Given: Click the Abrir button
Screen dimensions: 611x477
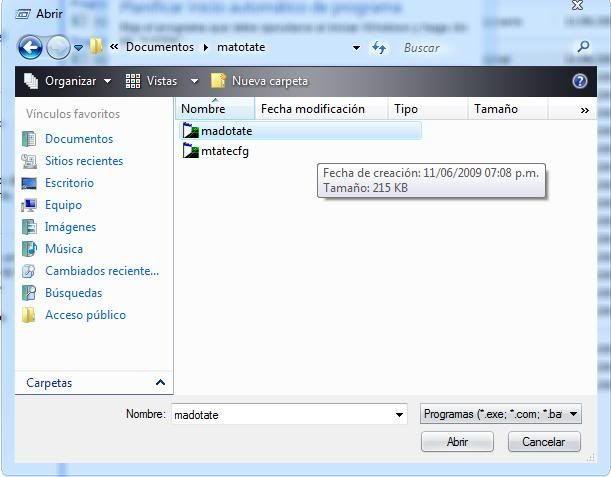Looking at the screenshot, I should [x=457, y=442].
